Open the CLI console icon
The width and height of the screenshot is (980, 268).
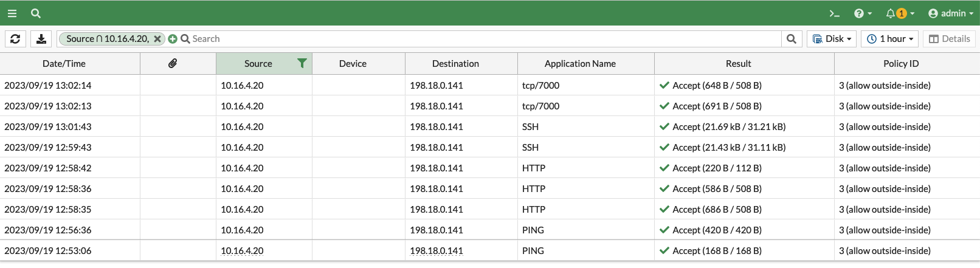pos(834,13)
